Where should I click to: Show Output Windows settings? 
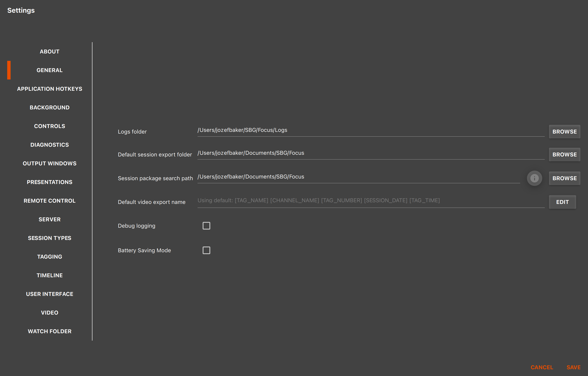point(50,163)
